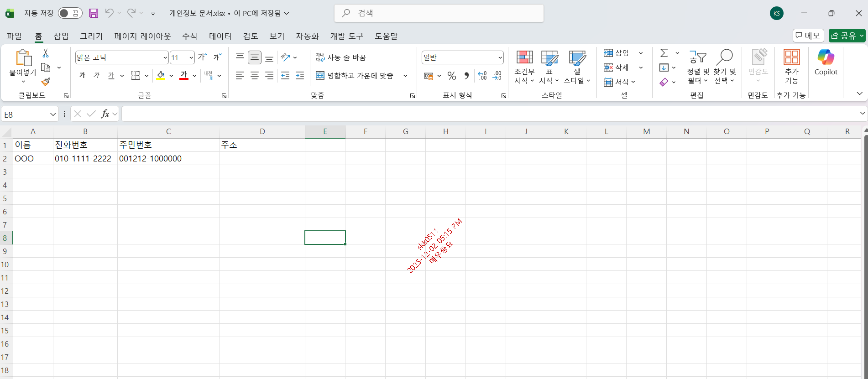The image size is (868, 379).
Task: Toggle Wrap Text (자동 줄 바꿈)
Action: click(x=341, y=57)
